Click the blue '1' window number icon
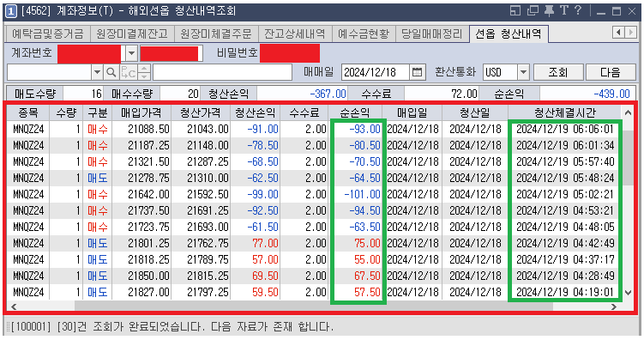Screen dimensions: 644x340 [x=11, y=11]
